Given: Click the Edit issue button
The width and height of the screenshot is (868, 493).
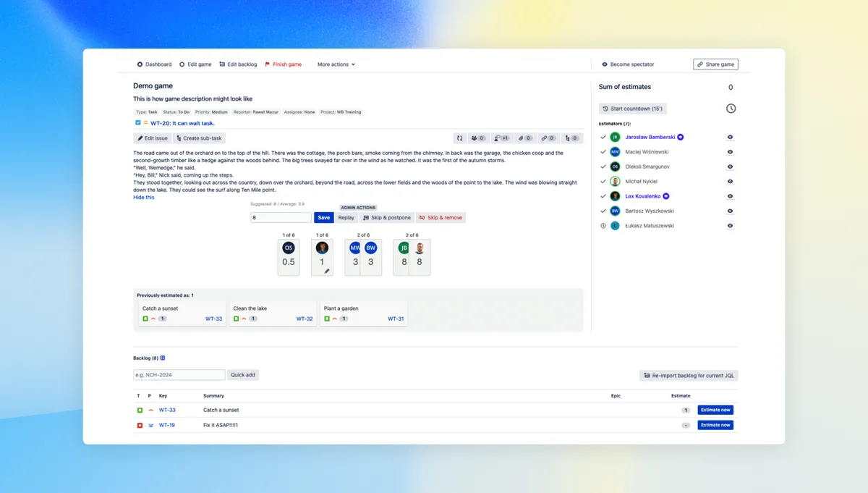Looking at the screenshot, I should 153,138.
